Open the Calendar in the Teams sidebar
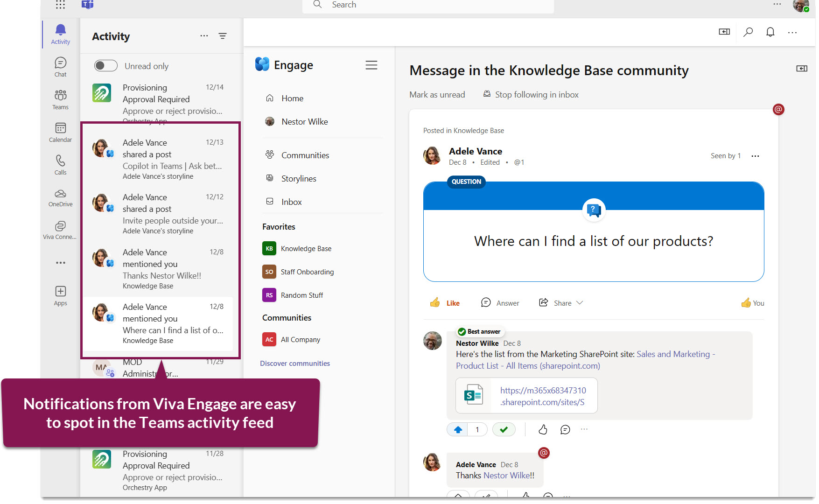The height and width of the screenshot is (504, 819). 60,132
